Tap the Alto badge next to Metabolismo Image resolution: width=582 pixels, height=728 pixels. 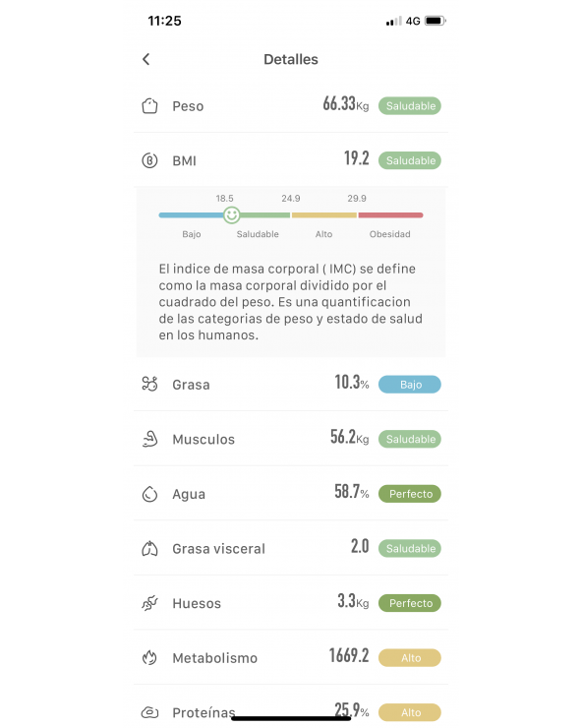click(x=410, y=658)
